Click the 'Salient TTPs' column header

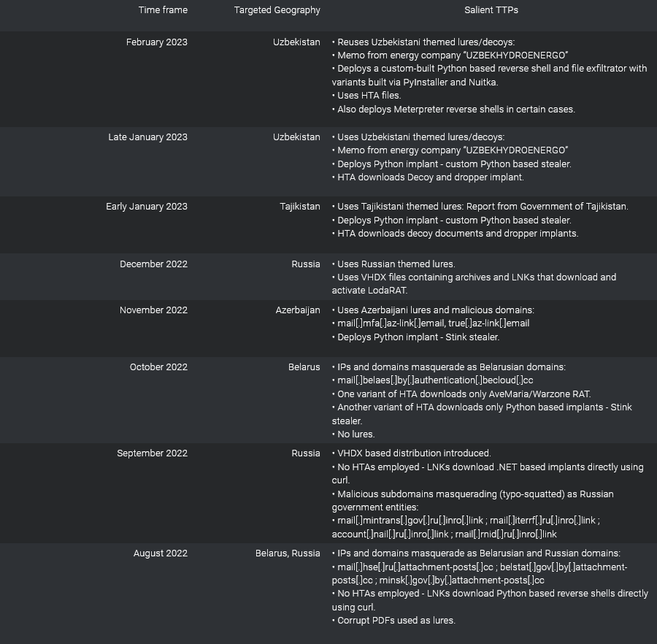(491, 10)
